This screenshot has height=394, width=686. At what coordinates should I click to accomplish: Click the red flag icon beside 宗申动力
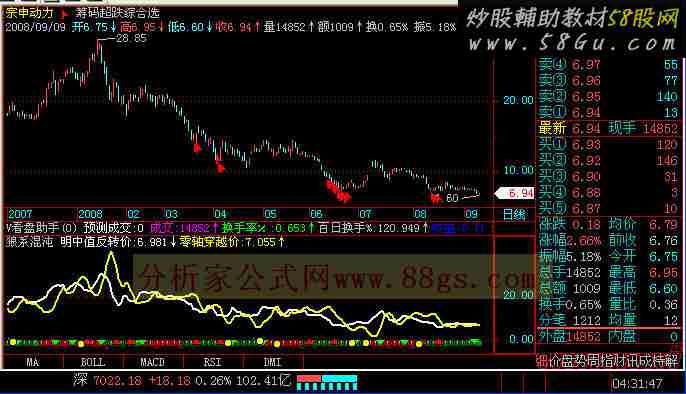[x=65, y=13]
